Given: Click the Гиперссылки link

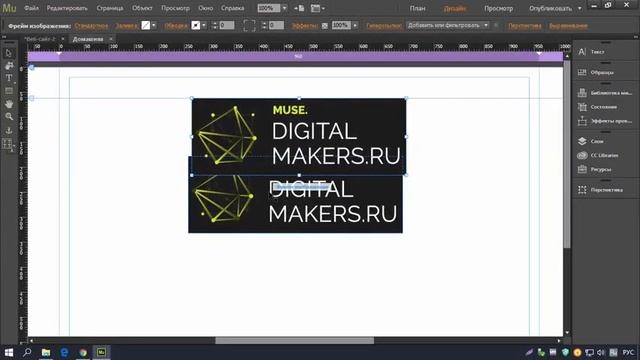Looking at the screenshot, I should pyautogui.click(x=384, y=26).
